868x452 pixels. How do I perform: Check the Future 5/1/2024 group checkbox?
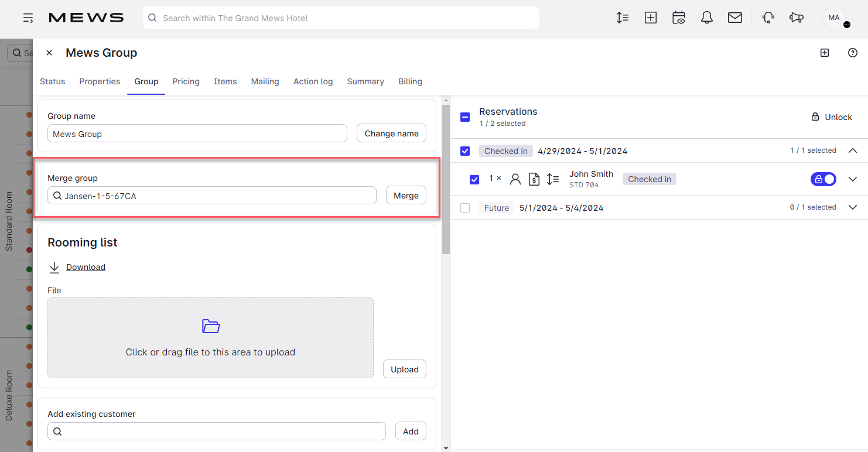465,208
